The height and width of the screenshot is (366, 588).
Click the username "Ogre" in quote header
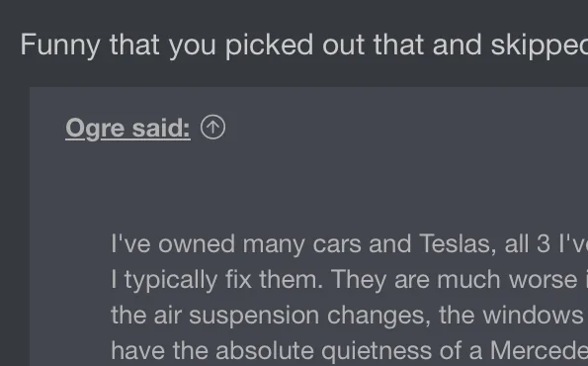point(95,129)
